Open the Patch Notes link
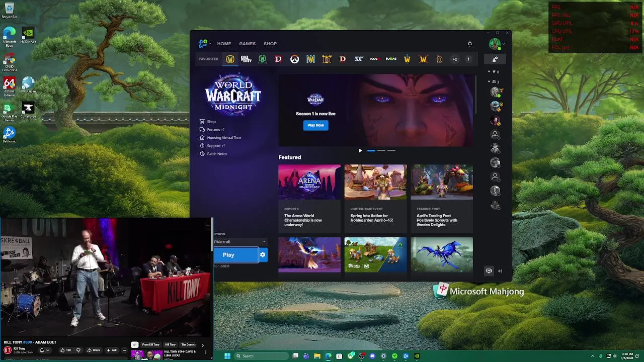 (x=213, y=154)
